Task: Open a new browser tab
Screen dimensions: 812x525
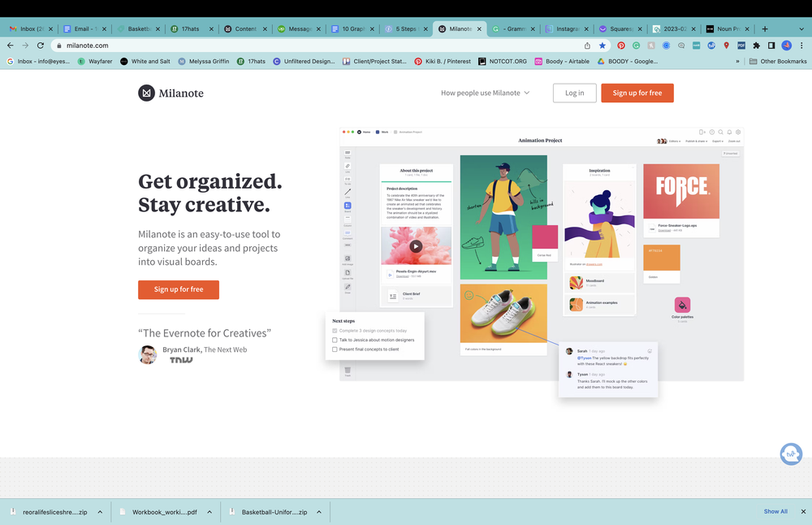Action: (x=765, y=29)
